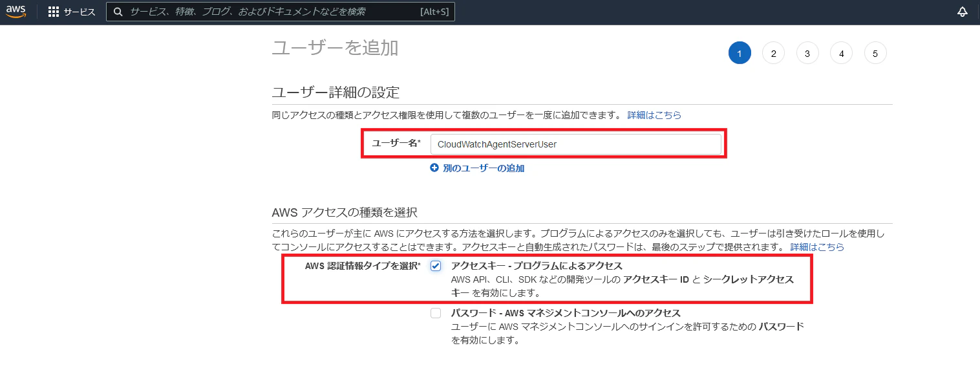Viewport: 980px width, 370px height.
Task: Uncheck アクセスキー - プログラムによるアクセス checkbox
Action: coord(436,267)
